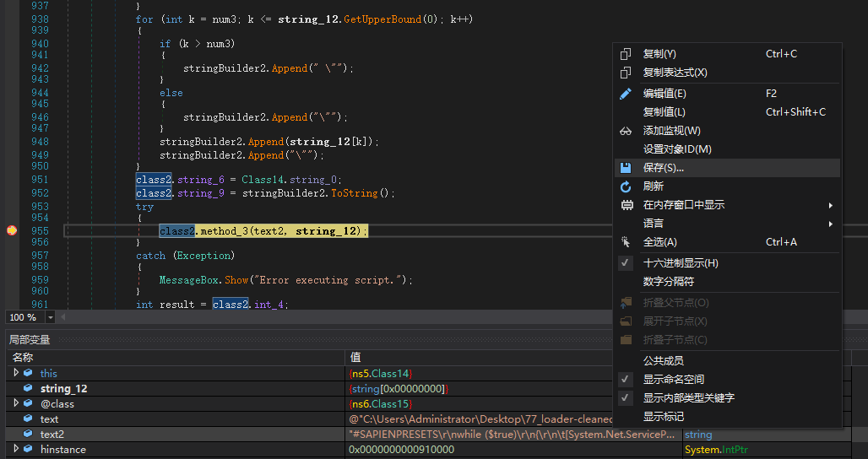Uncheck the 显示内部类型关键字 option
868x459 pixels.
[688, 398]
